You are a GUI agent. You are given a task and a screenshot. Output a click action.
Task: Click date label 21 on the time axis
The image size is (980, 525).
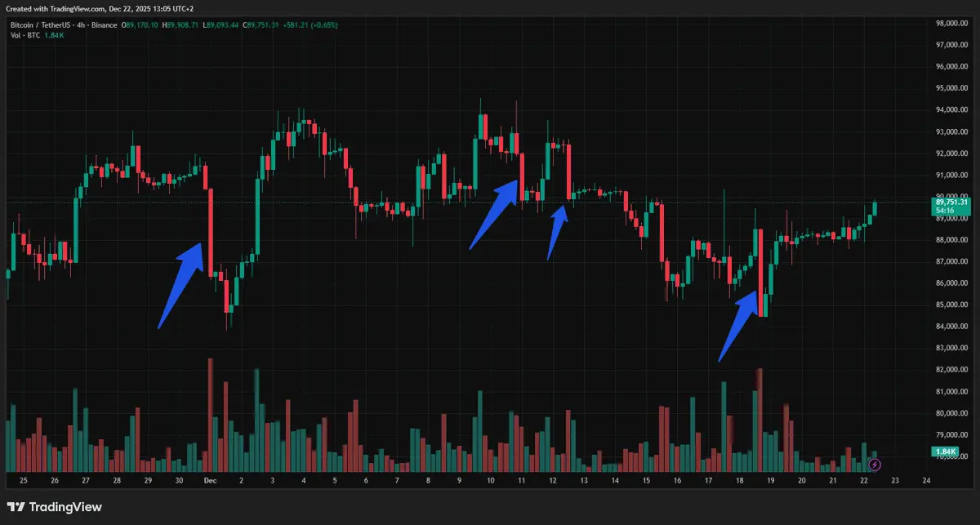point(833,481)
